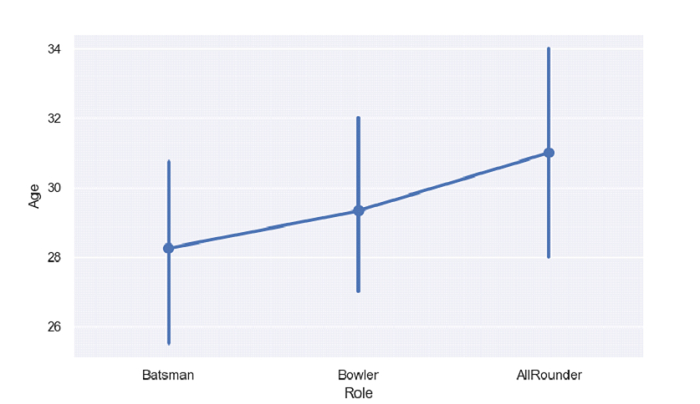Click the bottom end of Bowler error bar
The width and height of the screenshot is (700, 404).
pos(358,291)
